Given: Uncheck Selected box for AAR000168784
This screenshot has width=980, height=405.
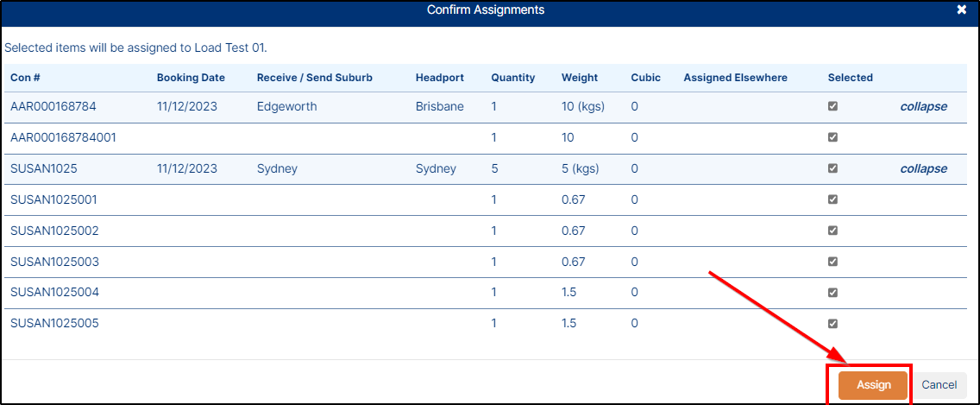Looking at the screenshot, I should pos(832,106).
